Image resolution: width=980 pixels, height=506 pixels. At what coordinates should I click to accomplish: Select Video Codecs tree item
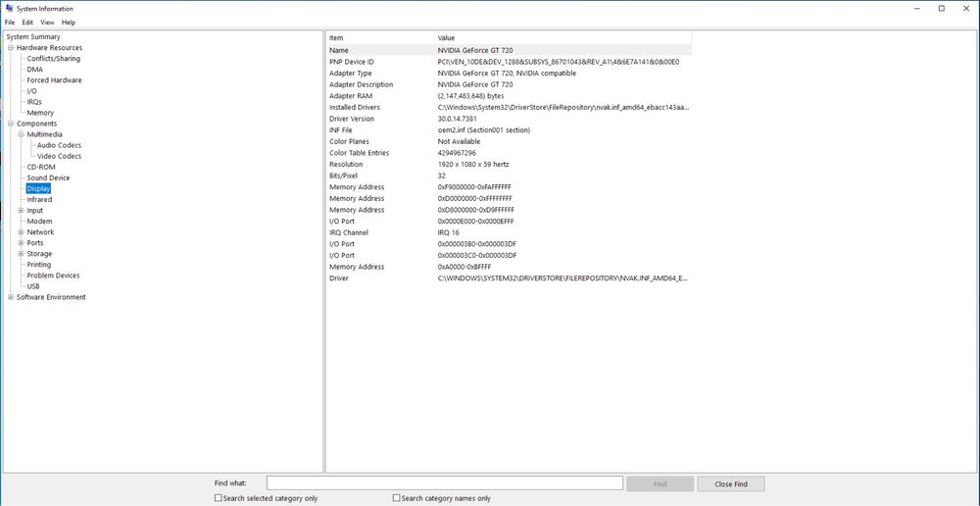(x=59, y=156)
